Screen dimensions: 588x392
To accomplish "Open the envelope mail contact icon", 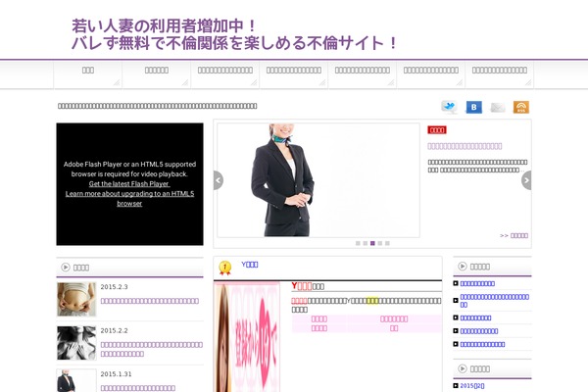I will (x=498, y=108).
